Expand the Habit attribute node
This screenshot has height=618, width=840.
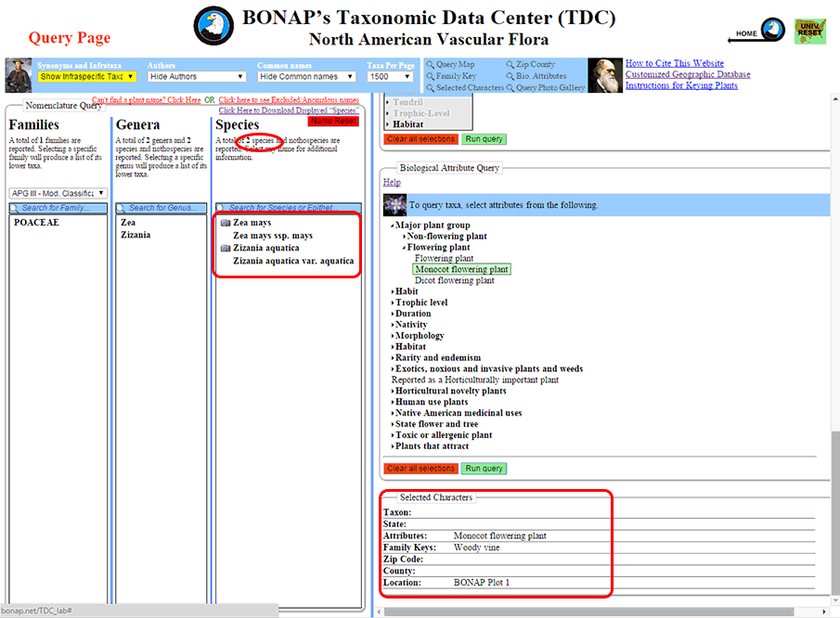[405, 291]
